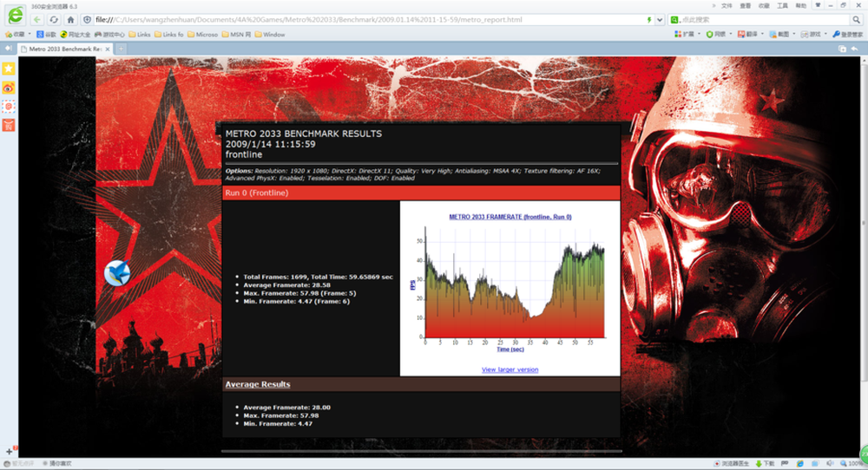Go back with the green arrow button
This screenshot has height=470, width=868.
[37, 20]
